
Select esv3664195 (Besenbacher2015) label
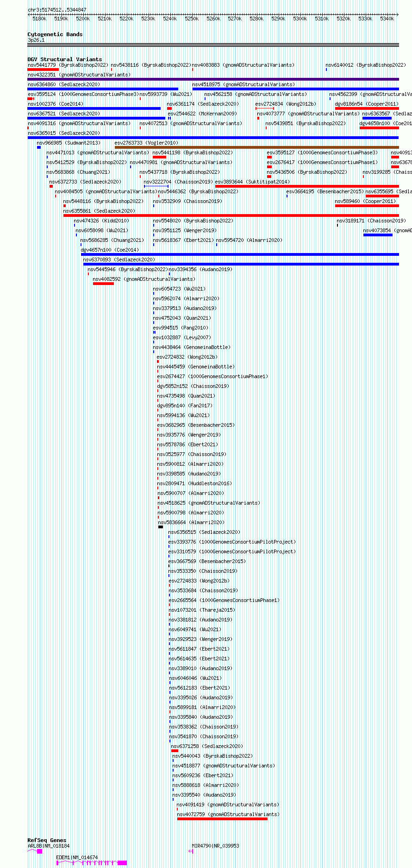pos(325,192)
